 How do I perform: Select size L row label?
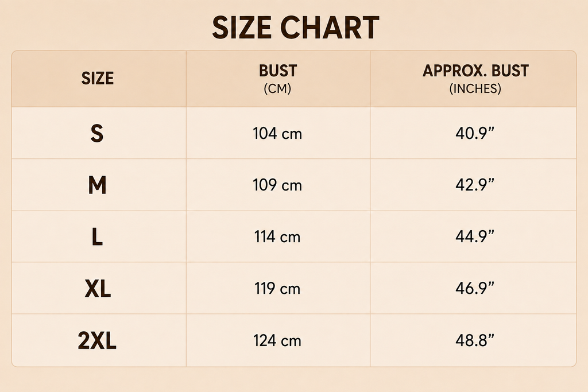pos(97,236)
